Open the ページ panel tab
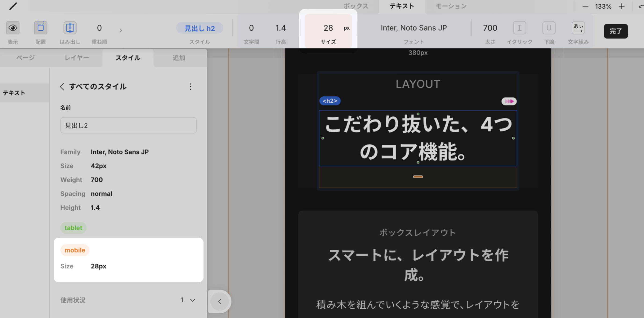The image size is (644, 318). pos(25,58)
